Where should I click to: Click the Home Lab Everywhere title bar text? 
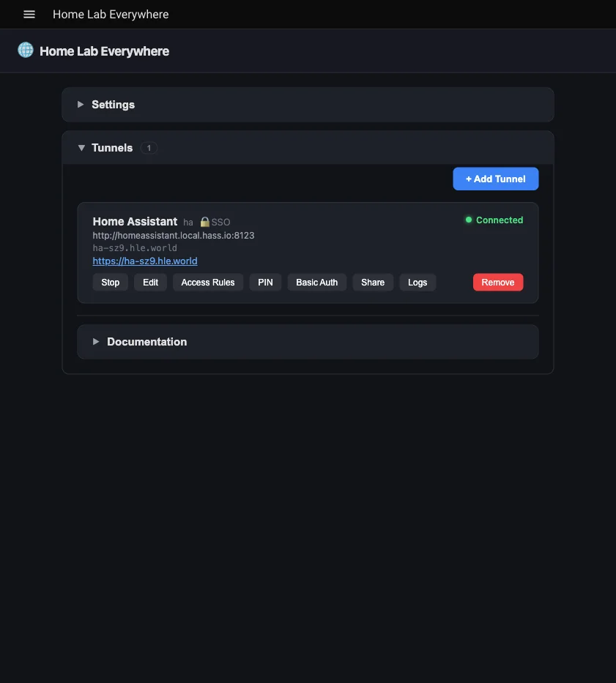point(110,14)
